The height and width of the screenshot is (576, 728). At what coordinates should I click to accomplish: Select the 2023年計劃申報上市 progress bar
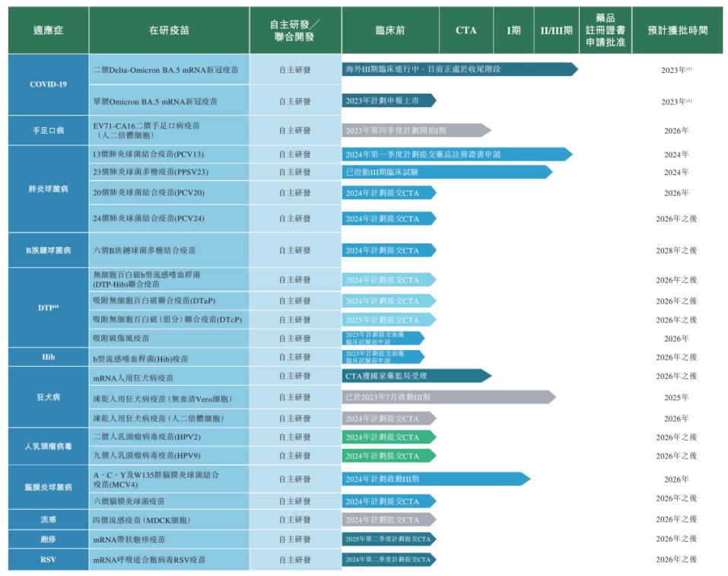click(x=386, y=100)
